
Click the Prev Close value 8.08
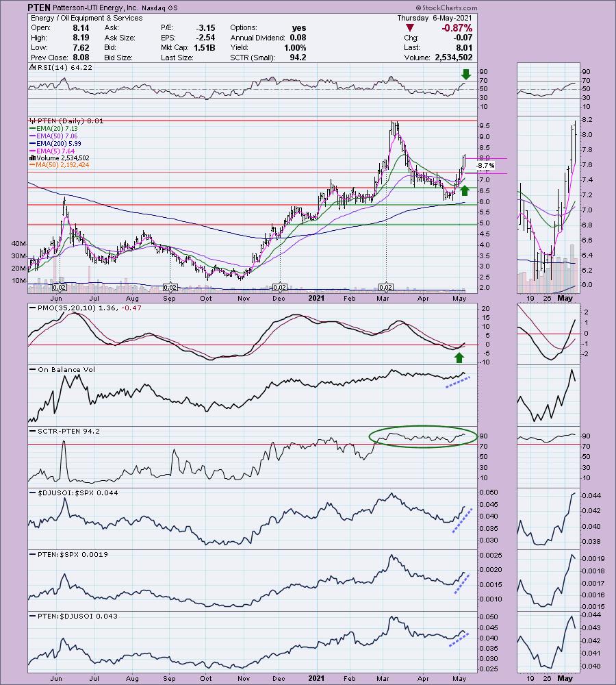coord(81,58)
